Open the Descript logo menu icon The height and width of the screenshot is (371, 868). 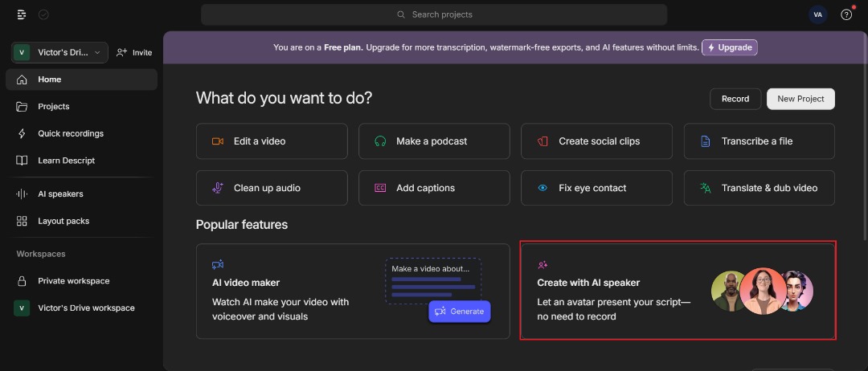[22, 15]
